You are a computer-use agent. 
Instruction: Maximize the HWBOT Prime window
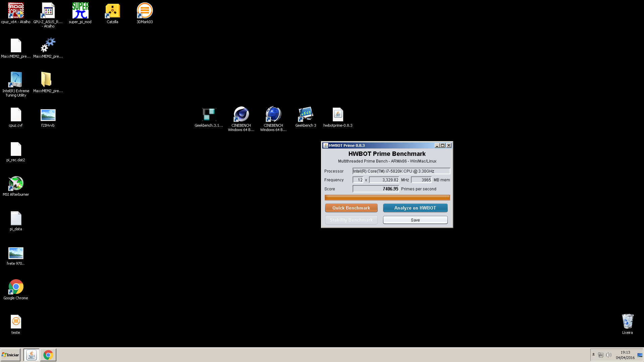coord(443,145)
